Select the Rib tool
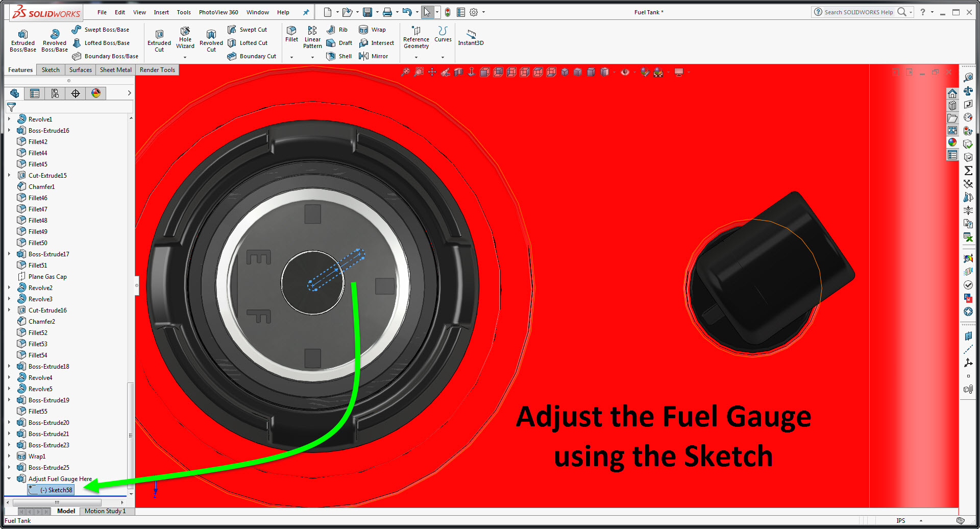Screen dimensions: 980x529 pyautogui.click(x=337, y=30)
